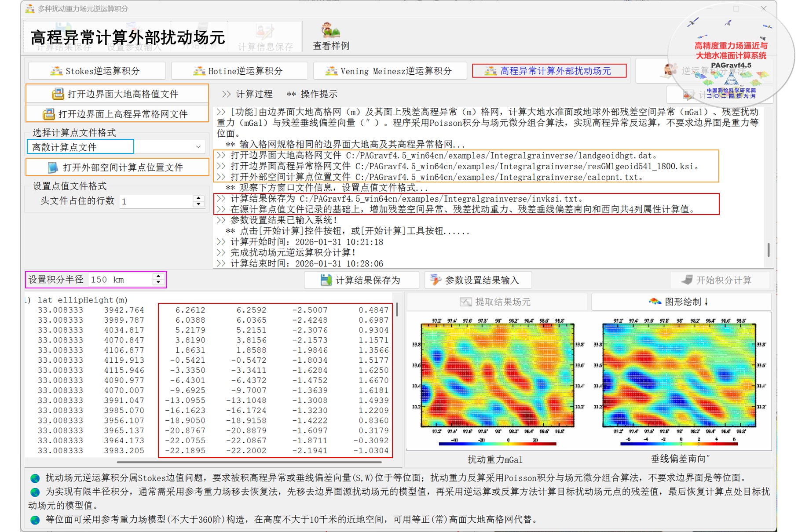Click 打开边界面大地高格值文件 folder icon

coord(58,94)
